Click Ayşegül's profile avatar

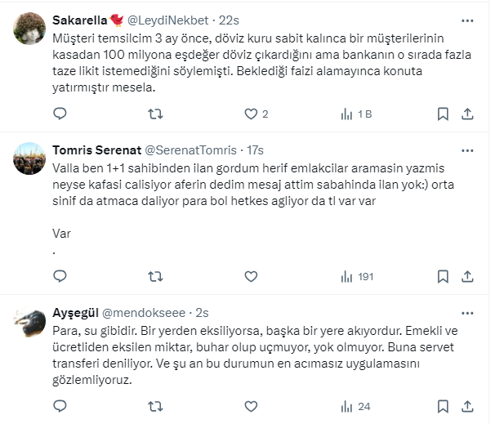coord(30,323)
